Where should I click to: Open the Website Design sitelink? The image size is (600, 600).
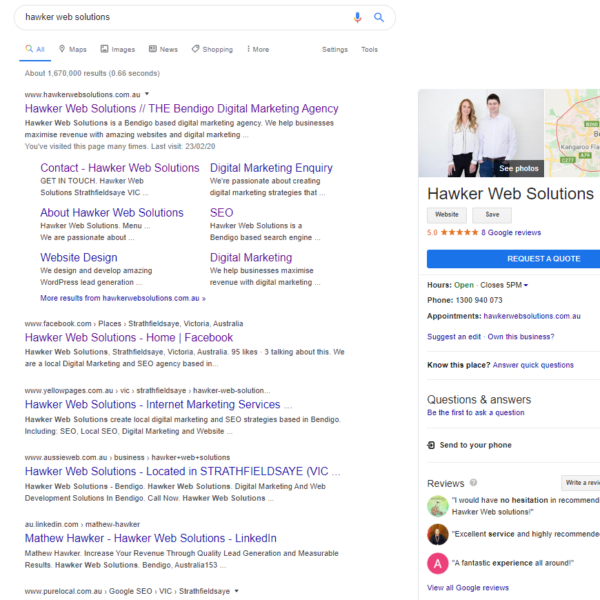pyautogui.click(x=79, y=258)
